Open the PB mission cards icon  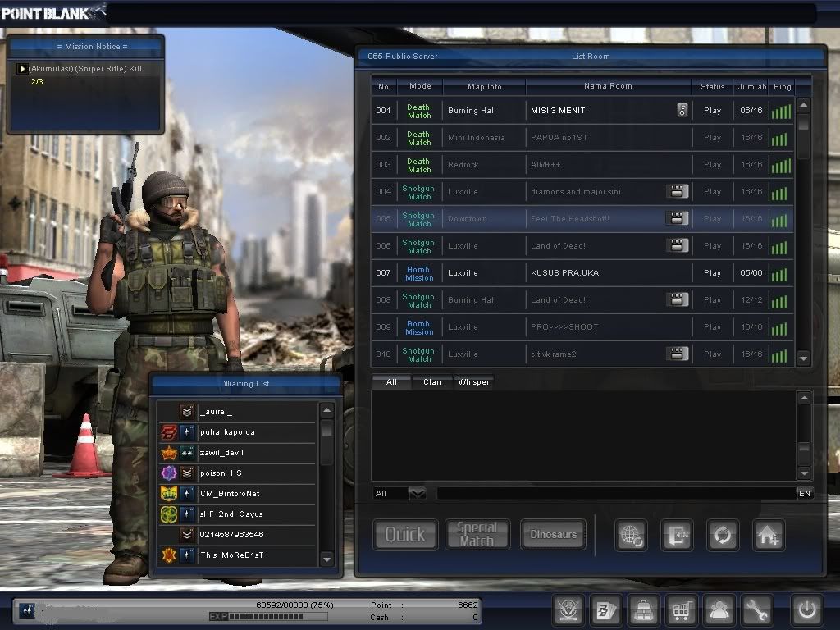tap(605, 609)
